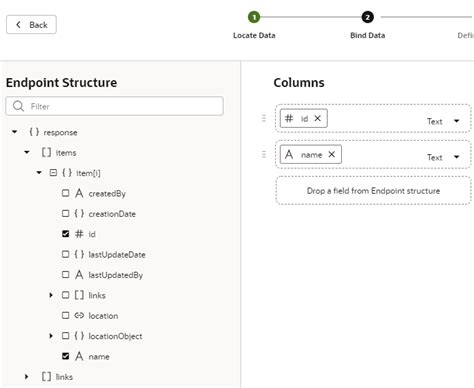Collapse the item[i] node
The image size is (474, 388).
[x=39, y=173]
